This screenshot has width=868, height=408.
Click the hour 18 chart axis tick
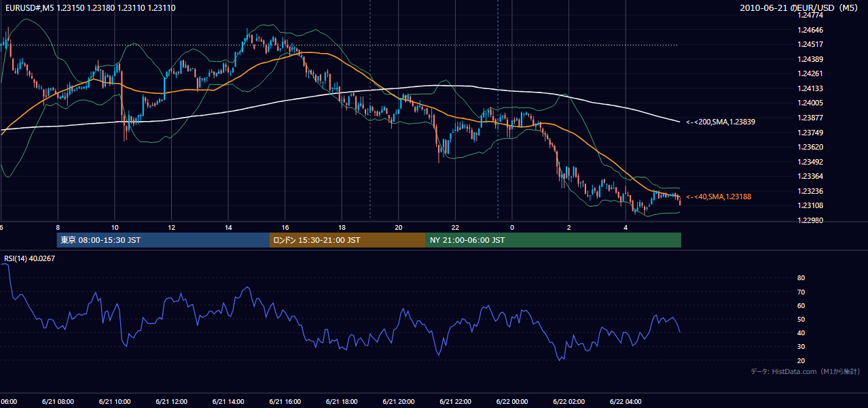click(x=342, y=228)
